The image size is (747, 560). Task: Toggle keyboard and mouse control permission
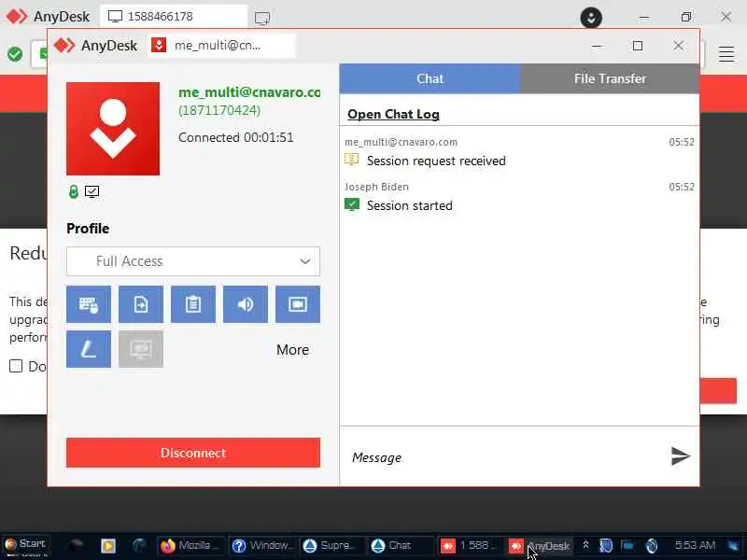89,304
